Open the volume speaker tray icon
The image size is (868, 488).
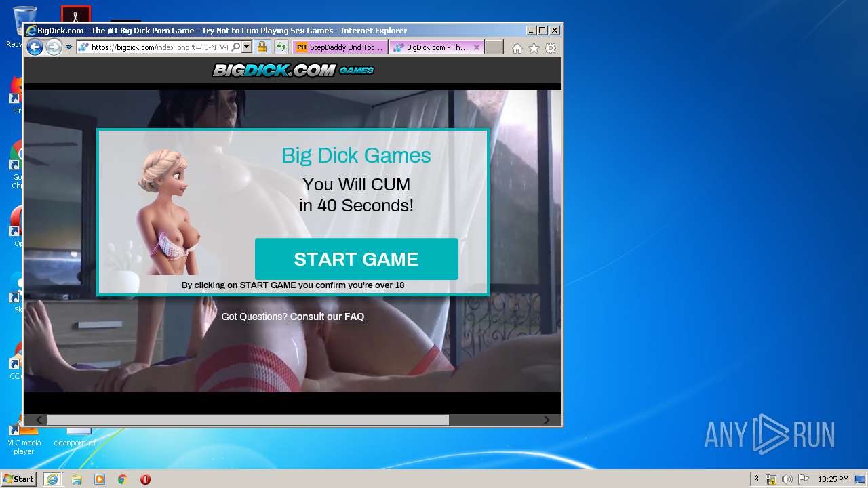coord(787,479)
